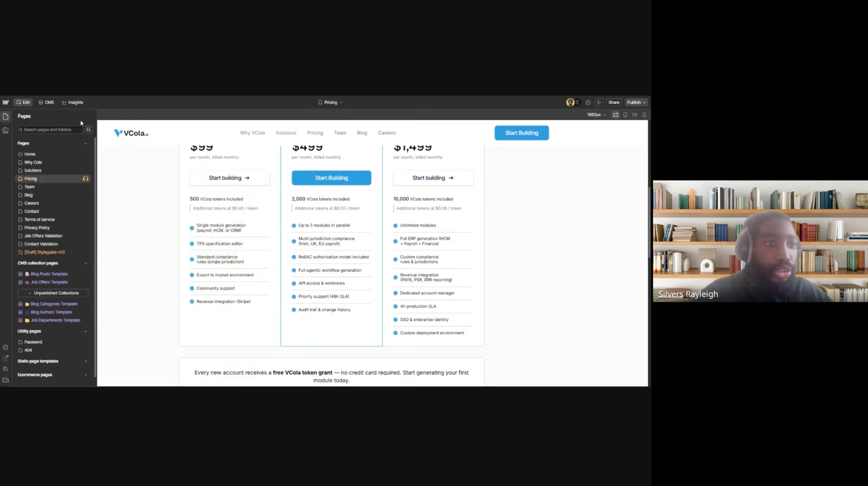Open the site search magnifier in left rail
This screenshot has width=868, height=486.
[x=5, y=369]
